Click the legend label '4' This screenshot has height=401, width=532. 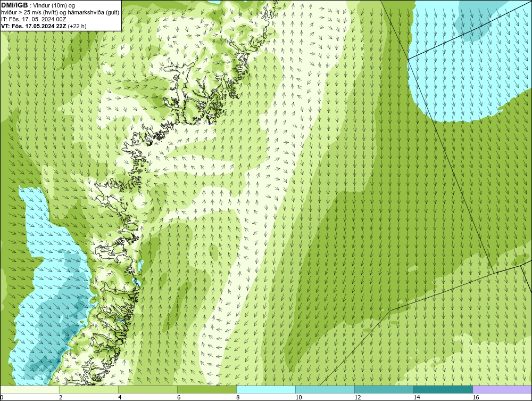[x=119, y=397]
